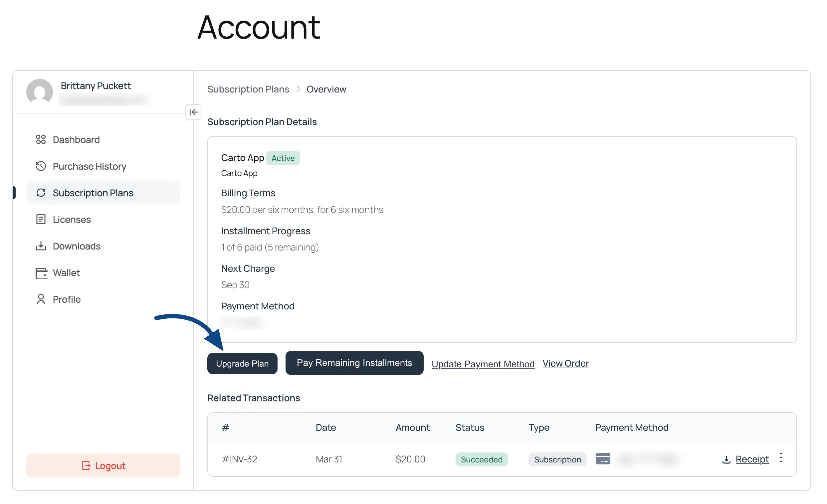
Task: Follow the View Order link
Action: coord(565,363)
